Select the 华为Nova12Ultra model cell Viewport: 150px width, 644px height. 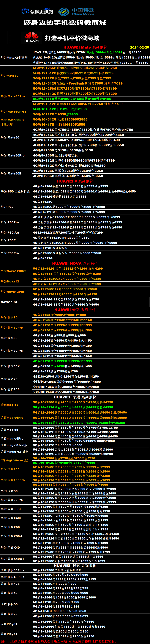[x=16, y=271]
